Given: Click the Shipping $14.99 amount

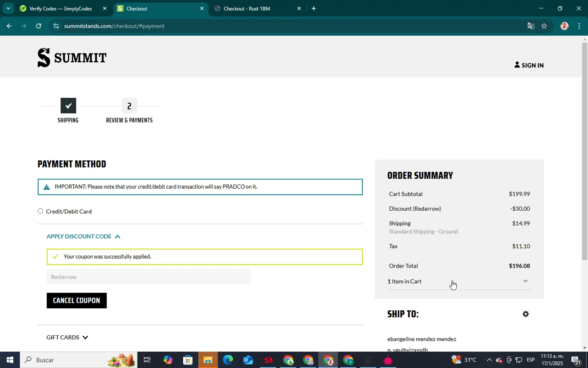Looking at the screenshot, I should coord(521,223).
